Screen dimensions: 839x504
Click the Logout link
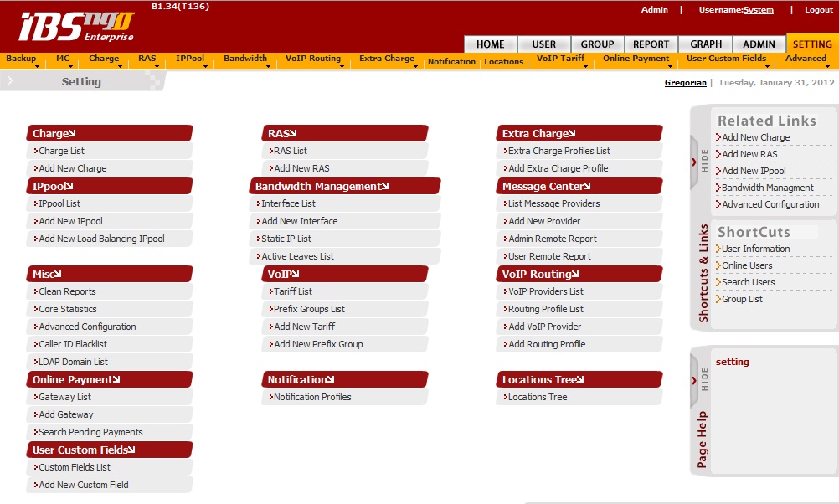[818, 10]
